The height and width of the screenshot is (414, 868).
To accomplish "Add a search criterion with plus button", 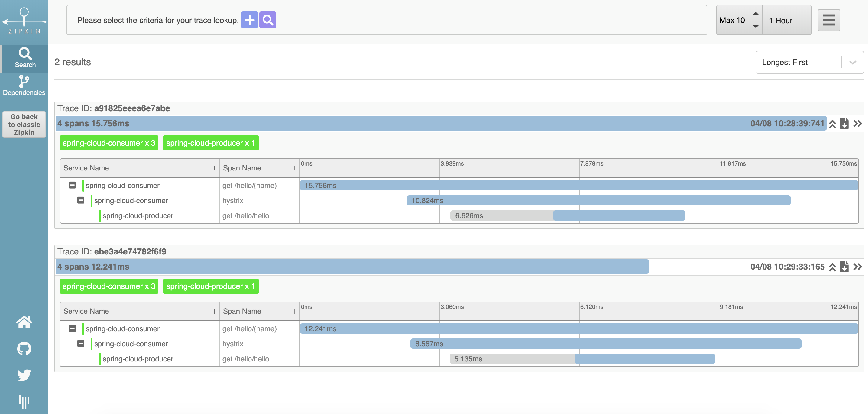I will coord(249,20).
